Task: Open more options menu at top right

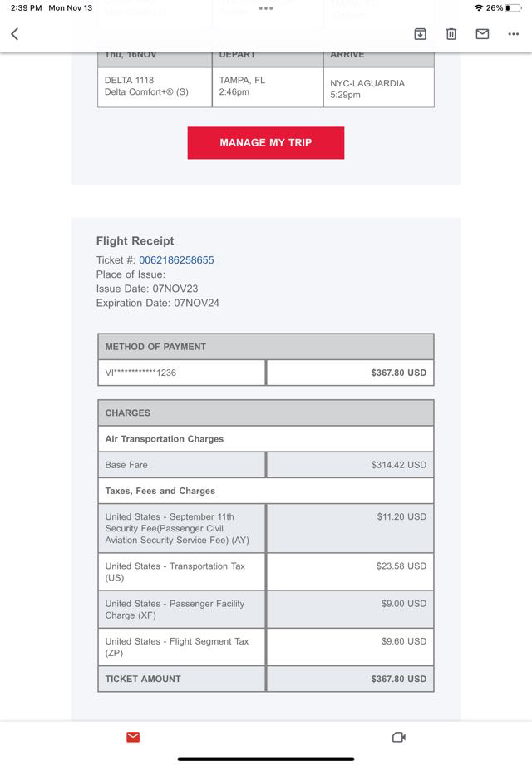Action: (x=513, y=34)
